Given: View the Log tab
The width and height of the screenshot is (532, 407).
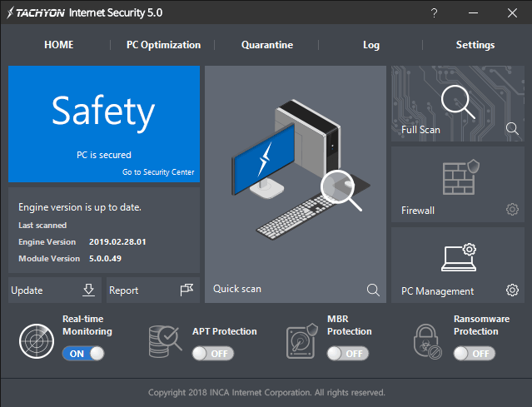Looking at the screenshot, I should click(x=371, y=45).
